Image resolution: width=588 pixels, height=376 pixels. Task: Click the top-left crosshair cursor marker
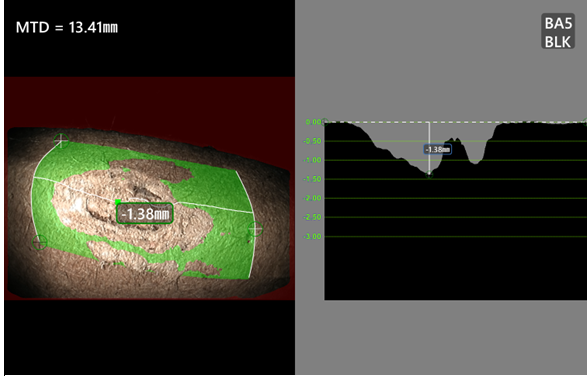coord(61,141)
